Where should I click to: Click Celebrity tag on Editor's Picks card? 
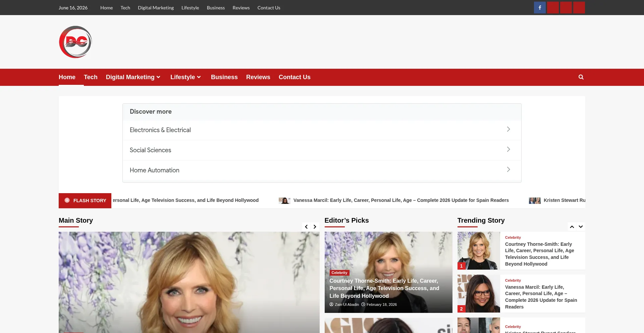pyautogui.click(x=339, y=273)
